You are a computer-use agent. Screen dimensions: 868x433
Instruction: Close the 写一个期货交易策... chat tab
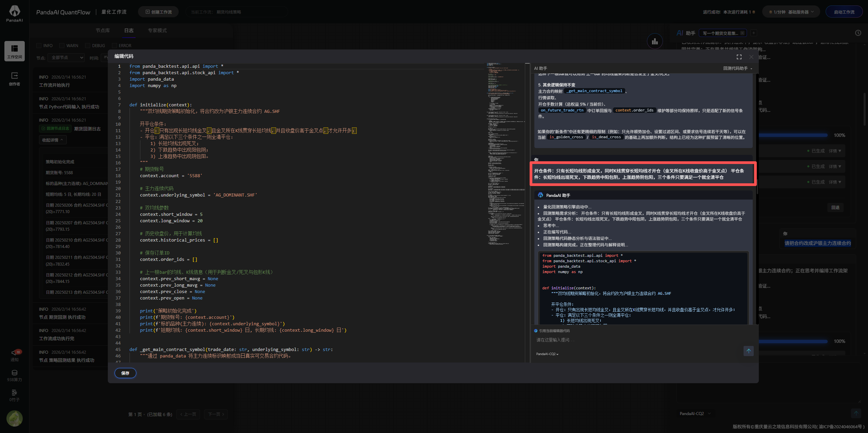click(743, 33)
